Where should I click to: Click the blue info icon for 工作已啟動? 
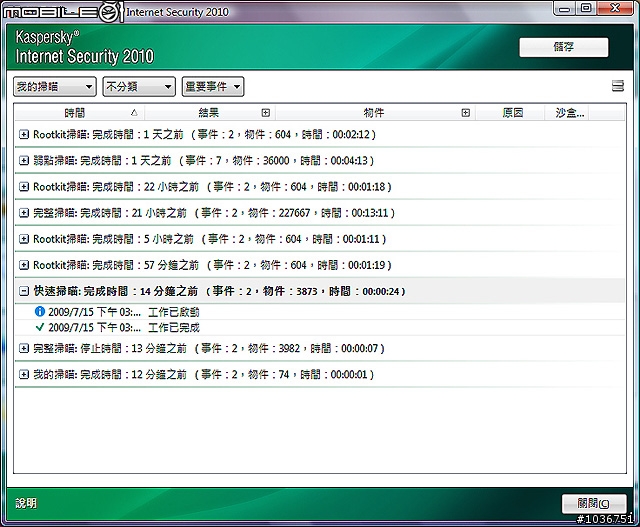(x=40, y=312)
